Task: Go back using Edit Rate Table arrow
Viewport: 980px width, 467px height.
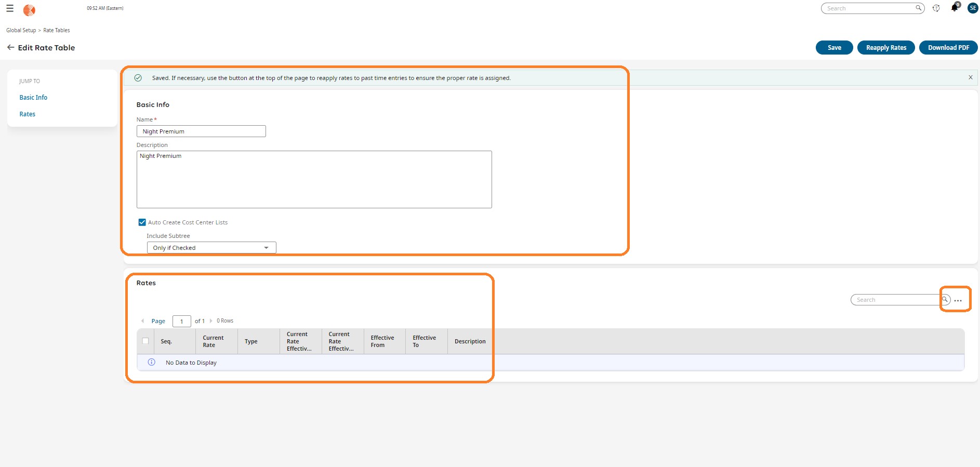Action: pyautogui.click(x=10, y=47)
